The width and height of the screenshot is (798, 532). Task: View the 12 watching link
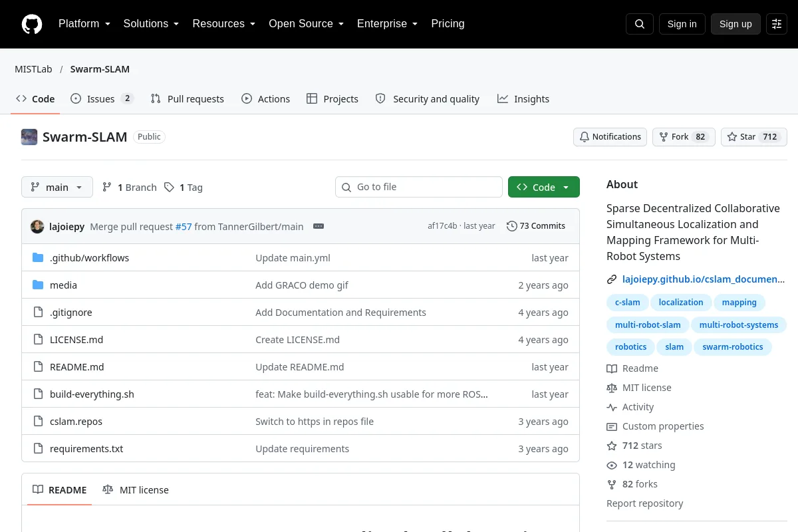(x=641, y=465)
